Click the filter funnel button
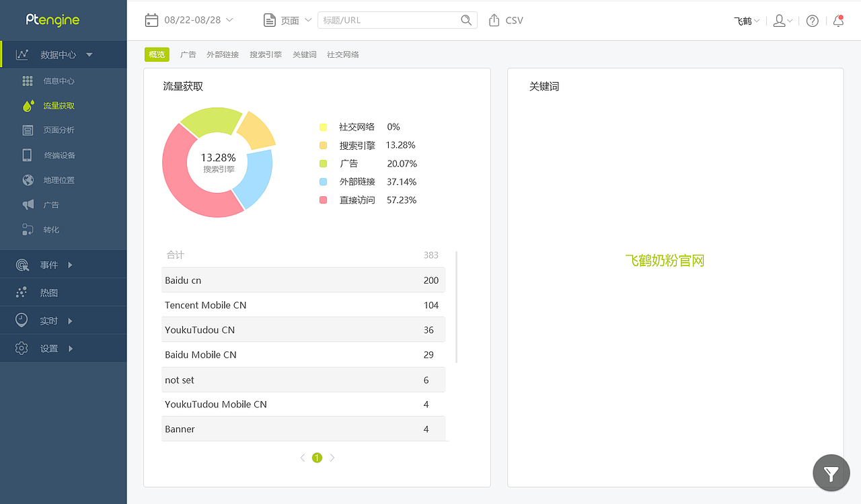 pyautogui.click(x=831, y=473)
